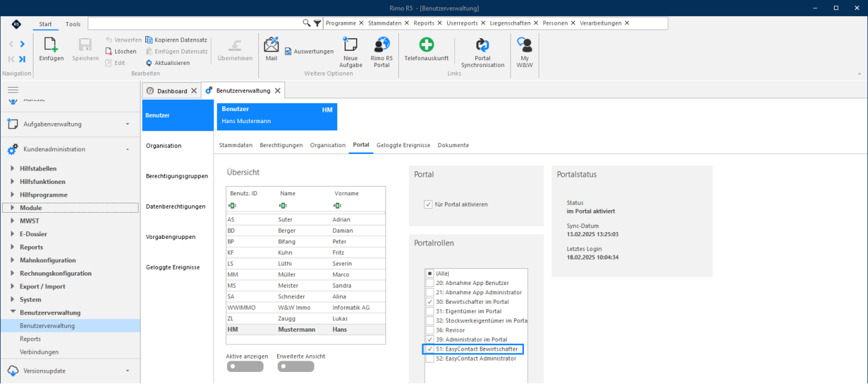Check '36: Revisor' role
Screen dimensions: 868x384
(x=430, y=330)
